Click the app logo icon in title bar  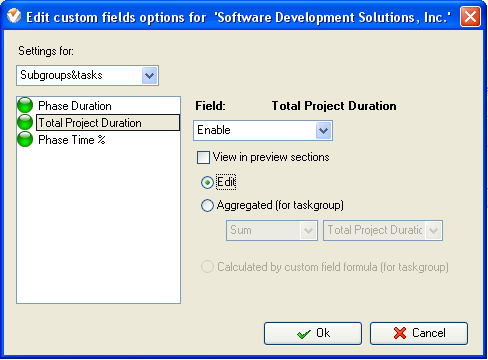point(14,16)
